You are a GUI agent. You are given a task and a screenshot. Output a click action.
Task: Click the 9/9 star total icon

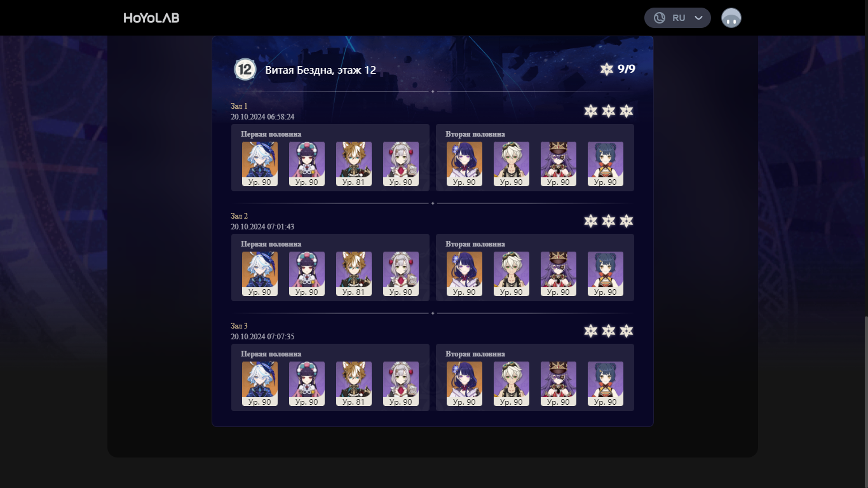607,69
